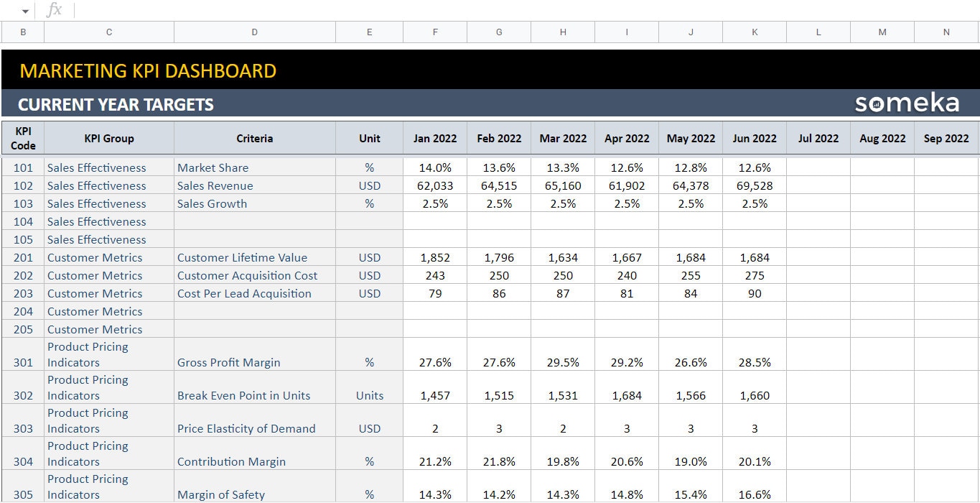Click Customer Lifetime Value criteria cell
Screen dimensions: 980x503
tap(255, 257)
